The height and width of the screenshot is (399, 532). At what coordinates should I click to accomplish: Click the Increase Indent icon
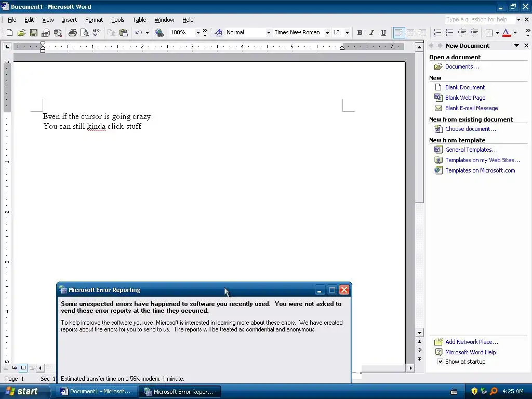[474, 33]
